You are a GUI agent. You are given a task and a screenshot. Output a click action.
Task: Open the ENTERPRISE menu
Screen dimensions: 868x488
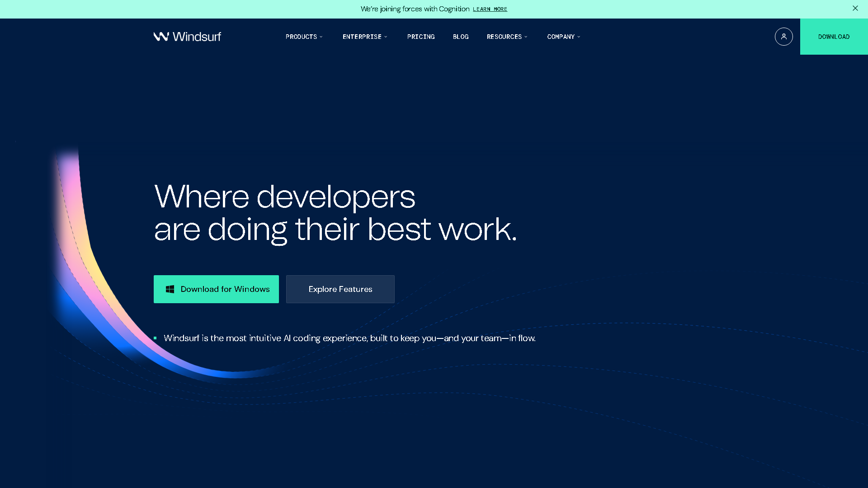364,37
